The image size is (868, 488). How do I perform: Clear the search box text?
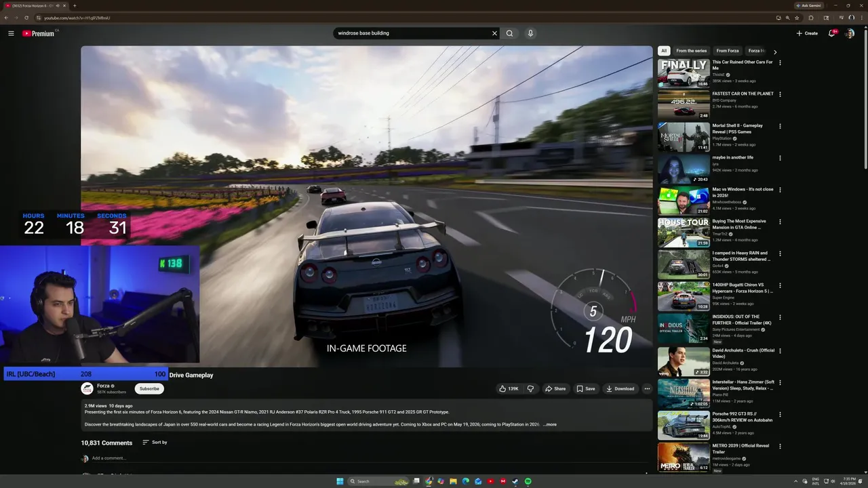pos(494,33)
